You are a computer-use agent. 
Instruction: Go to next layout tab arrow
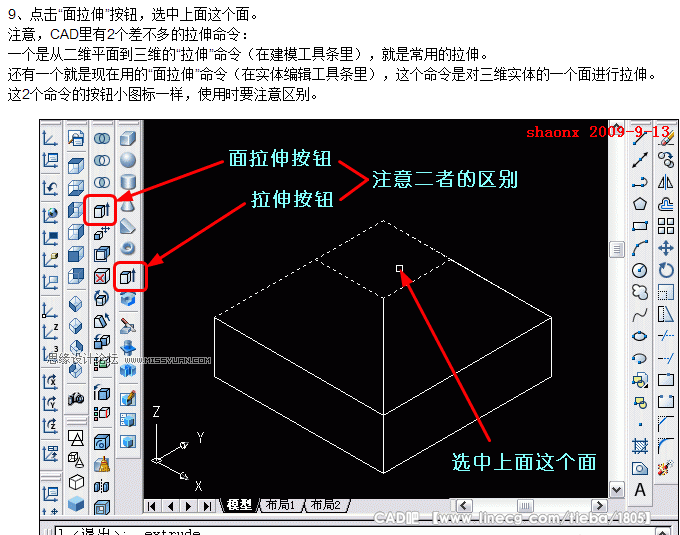tap(189, 506)
